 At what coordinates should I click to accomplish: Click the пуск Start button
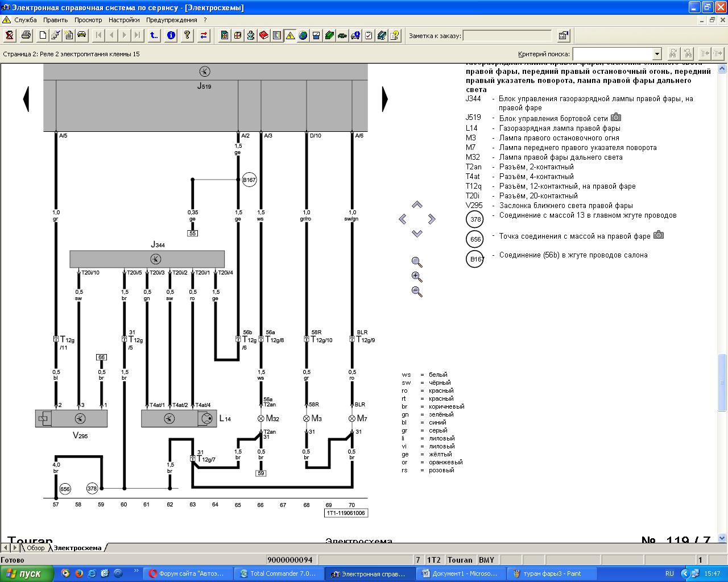tap(27, 573)
